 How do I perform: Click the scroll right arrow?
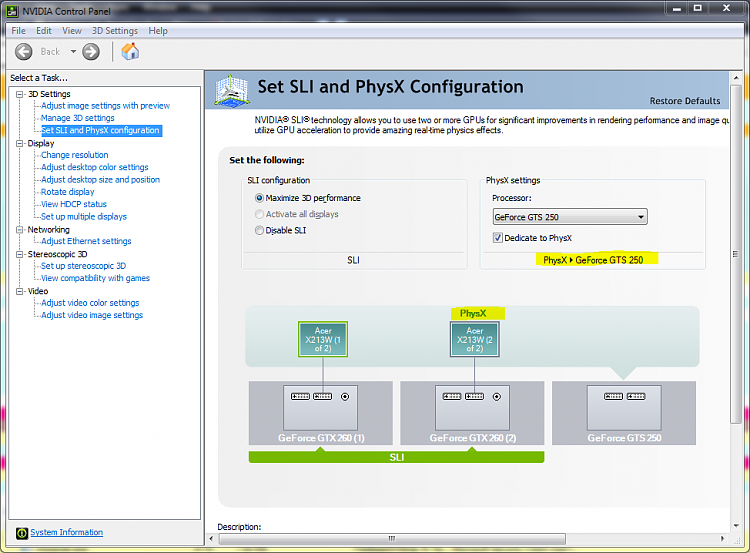723,539
